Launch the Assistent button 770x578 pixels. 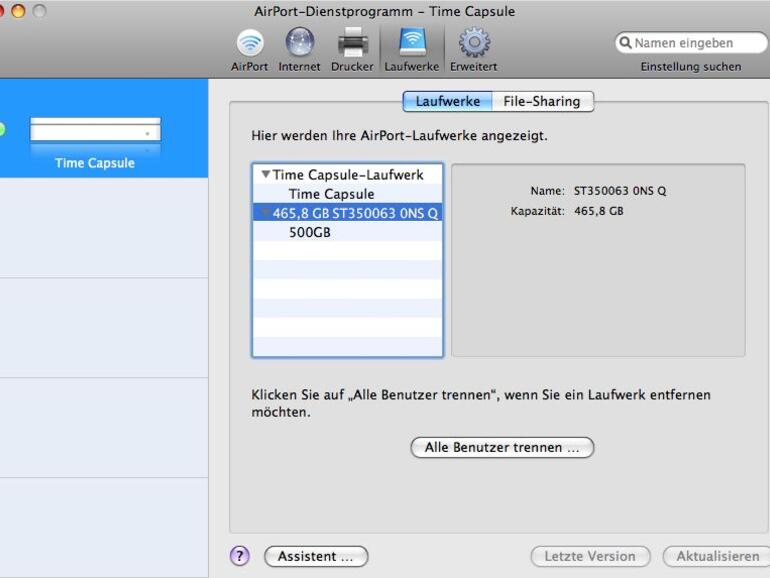315,556
